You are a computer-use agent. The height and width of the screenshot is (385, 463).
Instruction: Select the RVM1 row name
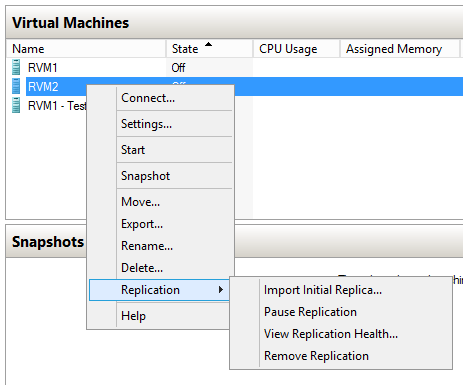pyautogui.click(x=43, y=68)
